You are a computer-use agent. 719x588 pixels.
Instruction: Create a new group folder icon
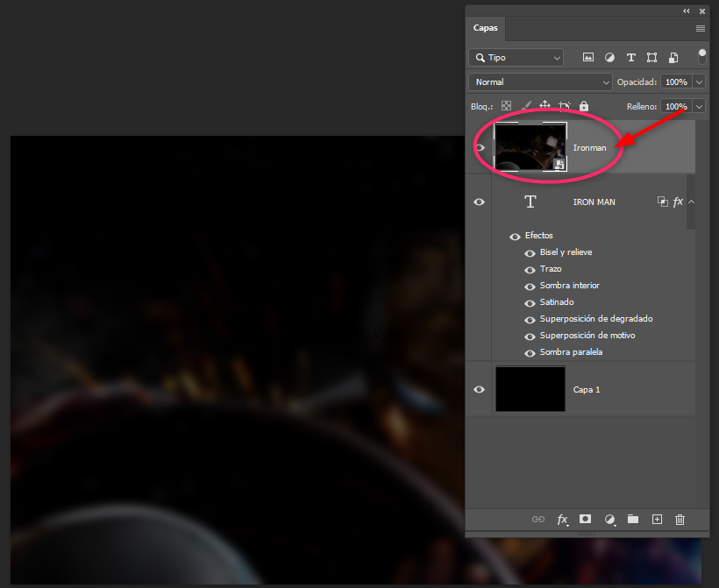(633, 519)
